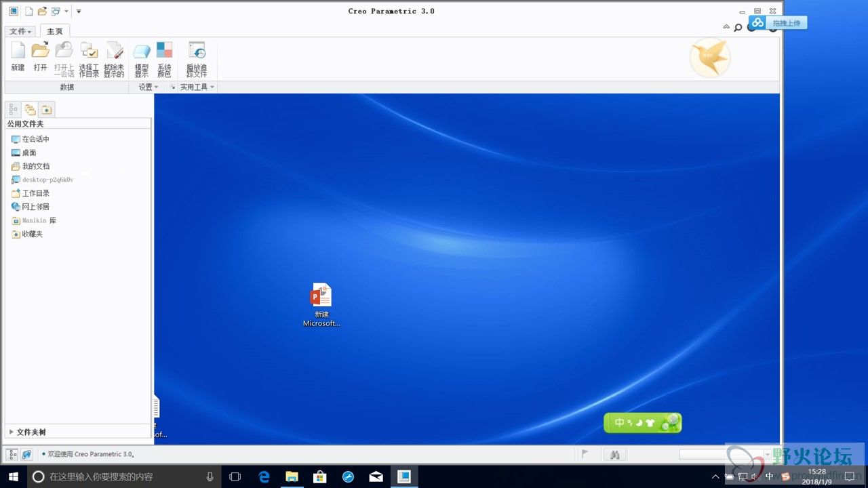
Task: Click the 新建 (New) ribbon button
Action: click(x=18, y=57)
